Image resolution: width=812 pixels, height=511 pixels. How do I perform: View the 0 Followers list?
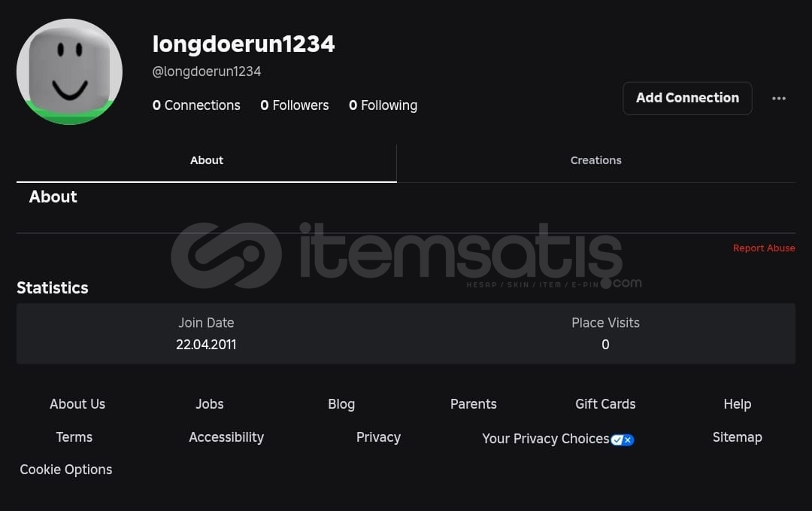[x=294, y=105]
